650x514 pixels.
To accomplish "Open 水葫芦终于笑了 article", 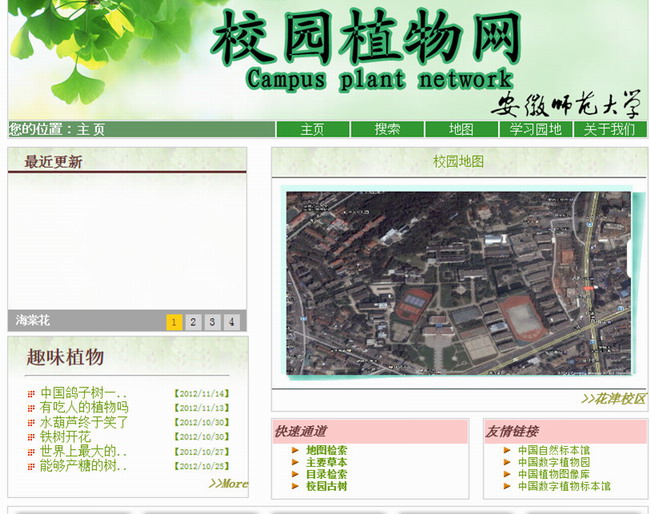I will click(x=84, y=422).
